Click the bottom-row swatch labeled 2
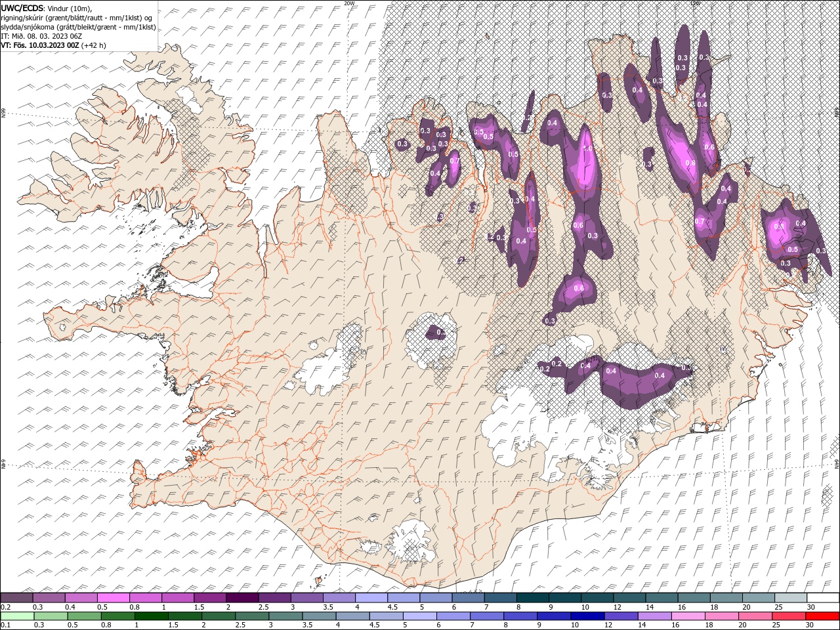The image size is (840, 630). pos(218,616)
